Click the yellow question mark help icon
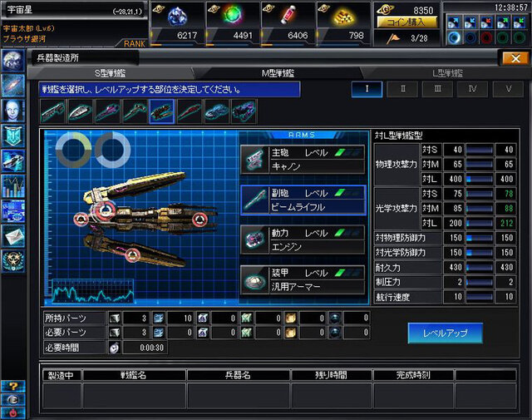The width and height of the screenshot is (532, 420). pos(13,386)
